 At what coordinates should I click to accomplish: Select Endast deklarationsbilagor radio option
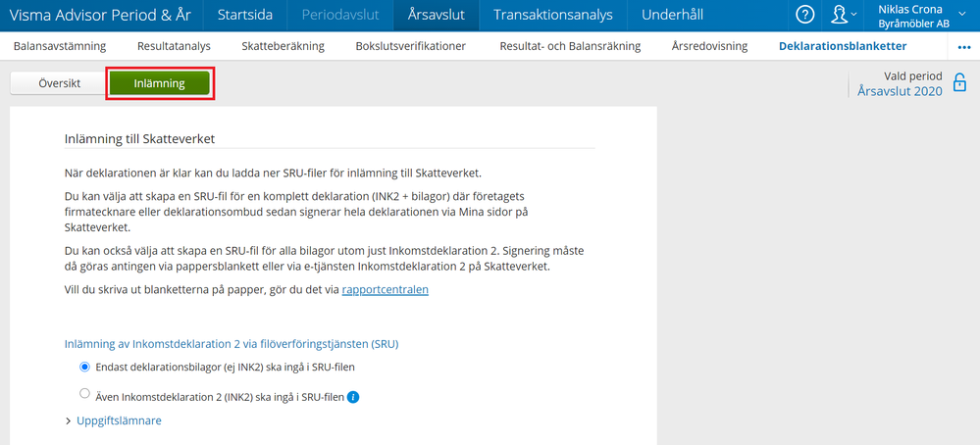click(84, 367)
